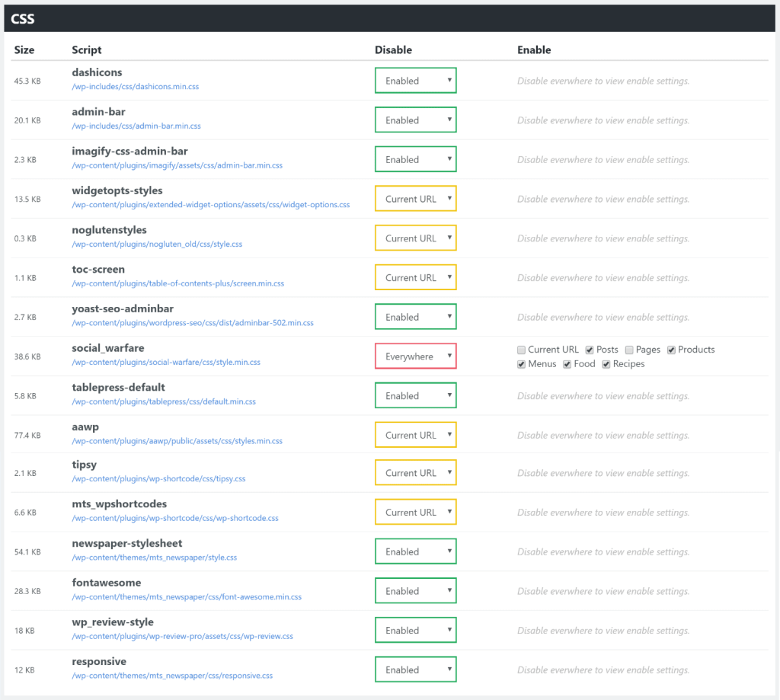The width and height of the screenshot is (780, 700).
Task: Toggle the Current URL enable checkbox
Action: (521, 350)
